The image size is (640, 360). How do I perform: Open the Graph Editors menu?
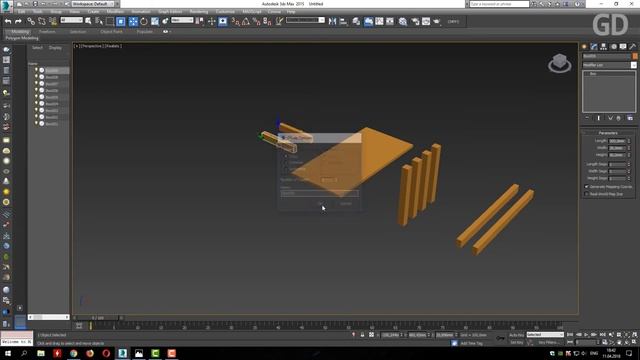click(x=170, y=11)
